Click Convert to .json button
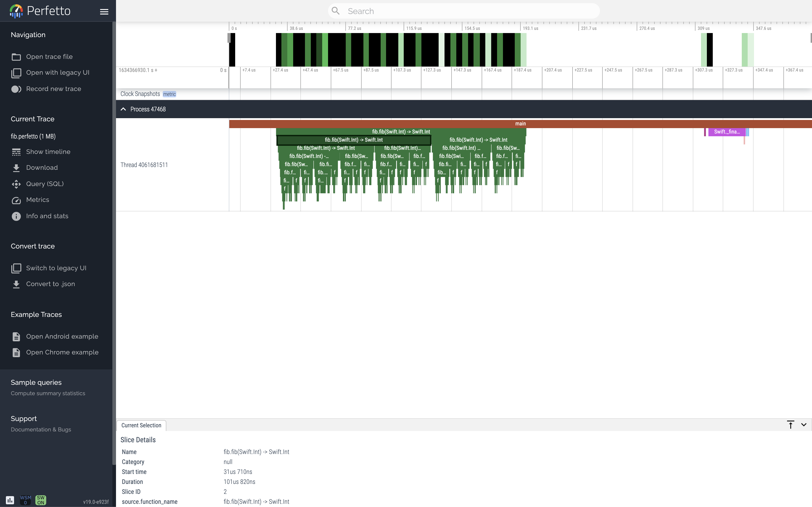 (x=50, y=284)
